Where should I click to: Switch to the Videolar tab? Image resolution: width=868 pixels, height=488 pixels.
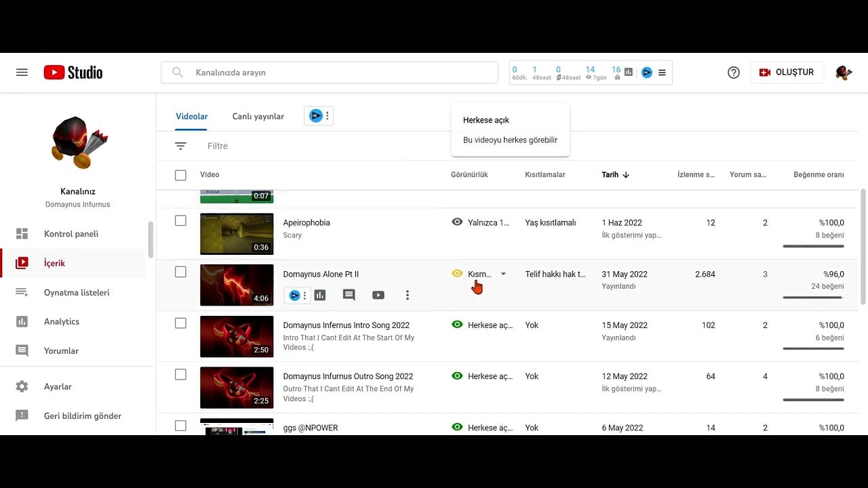click(192, 117)
